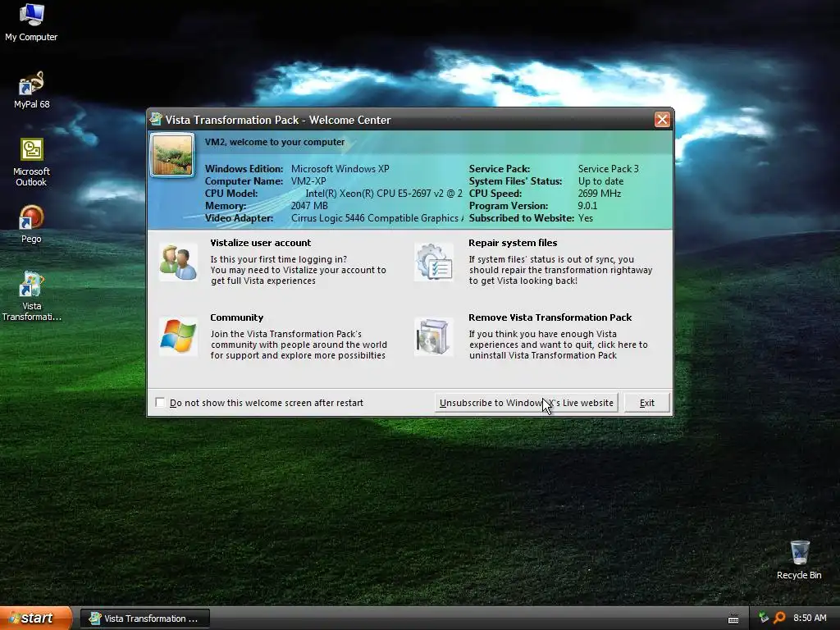
Task: Open the Repair system files heading
Action: [513, 243]
